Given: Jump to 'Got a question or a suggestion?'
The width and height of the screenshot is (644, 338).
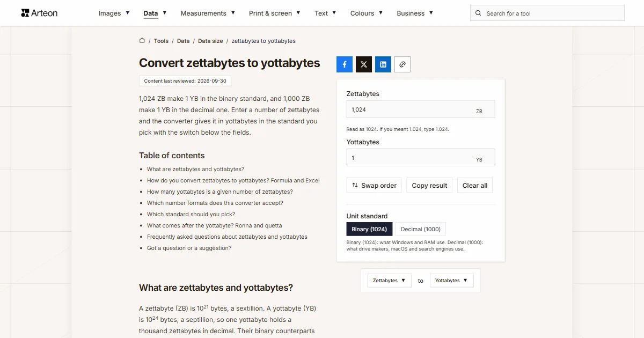Looking at the screenshot, I should coord(189,248).
